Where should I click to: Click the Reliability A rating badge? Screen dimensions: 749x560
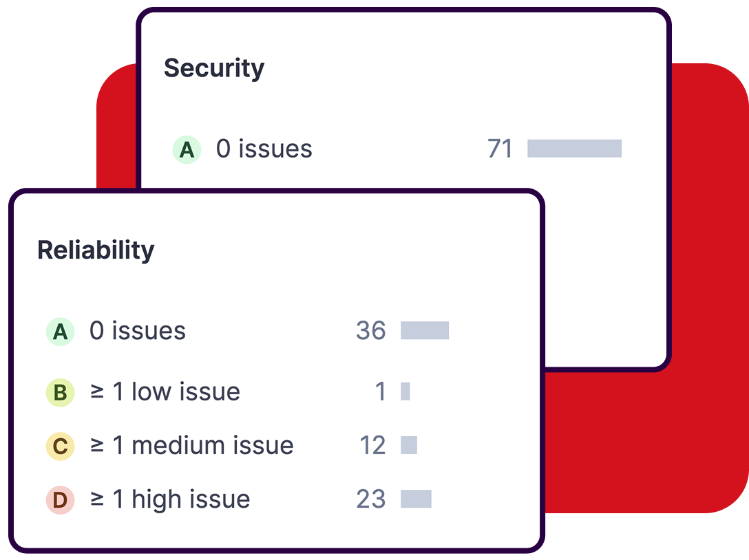(60, 332)
